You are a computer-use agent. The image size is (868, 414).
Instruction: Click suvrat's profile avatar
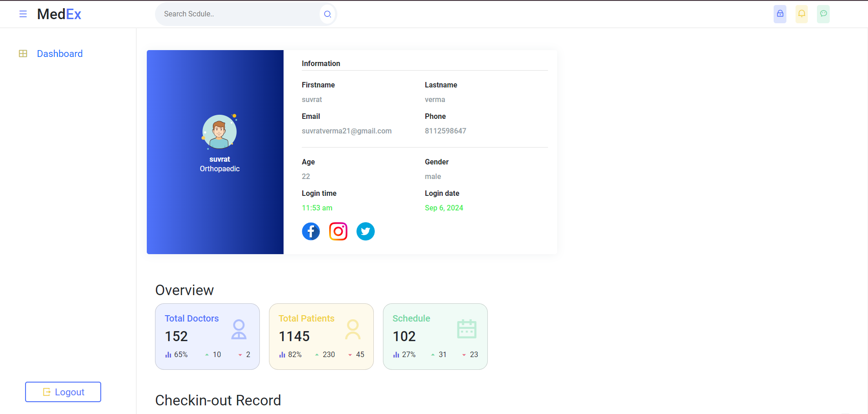[219, 132]
